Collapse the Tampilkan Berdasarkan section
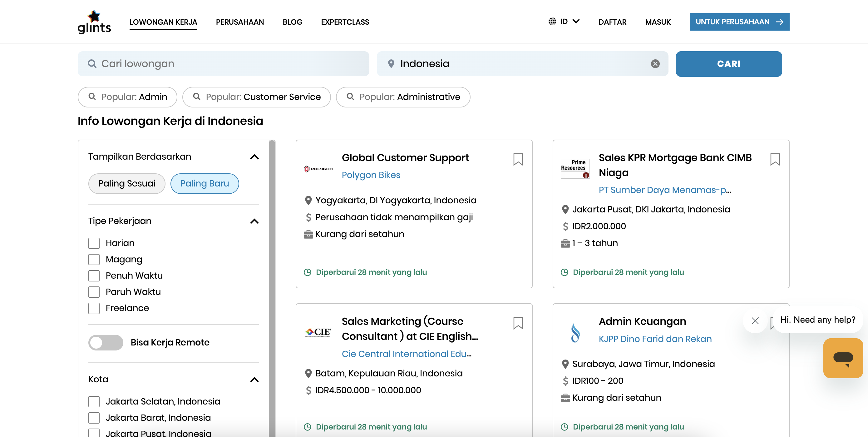The height and width of the screenshot is (437, 868). (x=254, y=157)
